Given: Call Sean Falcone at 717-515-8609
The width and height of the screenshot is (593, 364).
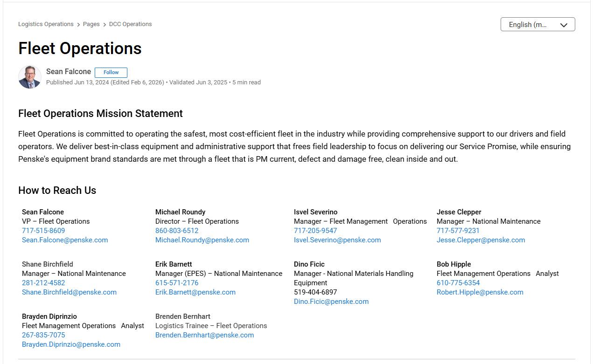Looking at the screenshot, I should 43,231.
